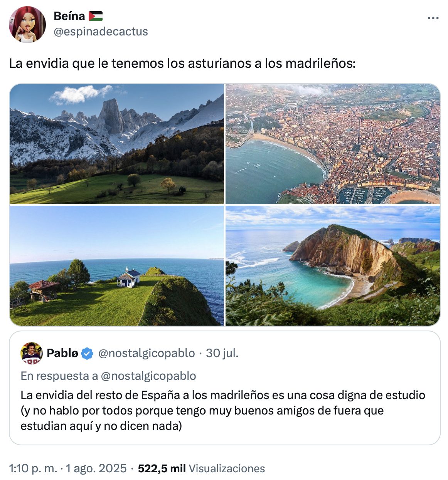Click the 30 jul. date of quoted tweet
The width and height of the screenshot is (448, 480).
pos(222,353)
